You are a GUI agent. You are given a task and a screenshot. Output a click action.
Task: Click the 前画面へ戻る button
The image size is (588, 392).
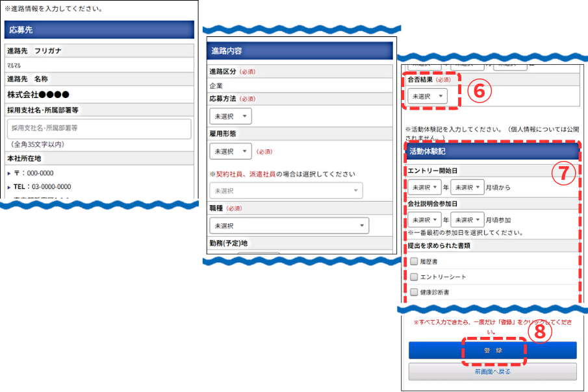492,371
